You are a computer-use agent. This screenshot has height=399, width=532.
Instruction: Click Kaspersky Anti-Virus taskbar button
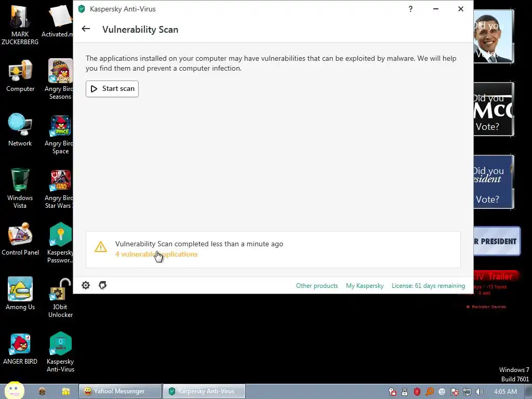[204, 391]
